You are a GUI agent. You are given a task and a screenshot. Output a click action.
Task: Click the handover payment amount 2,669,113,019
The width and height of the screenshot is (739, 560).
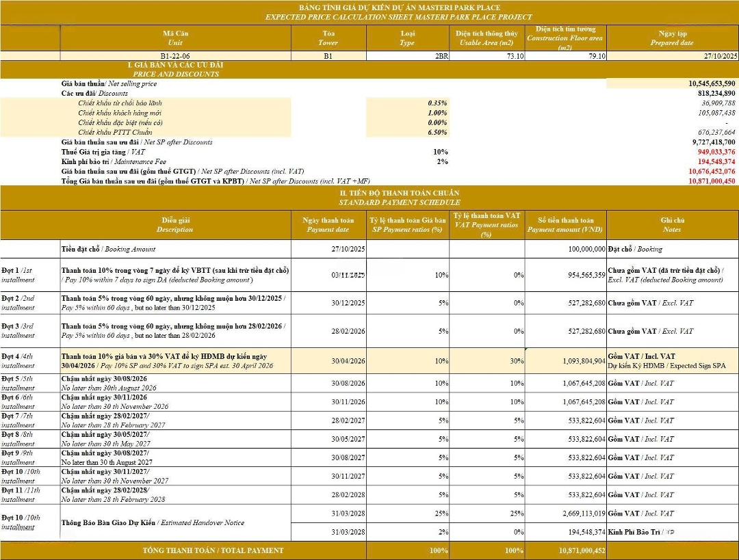coord(580,514)
